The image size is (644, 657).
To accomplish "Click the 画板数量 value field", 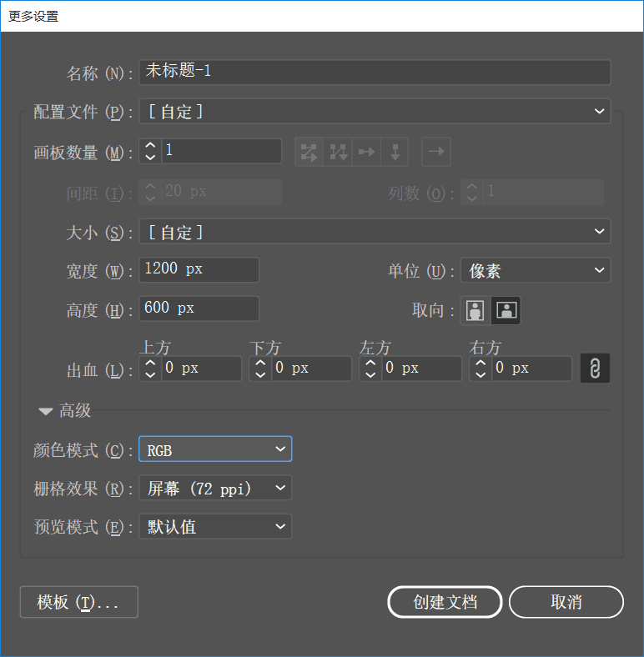I will pos(221,151).
